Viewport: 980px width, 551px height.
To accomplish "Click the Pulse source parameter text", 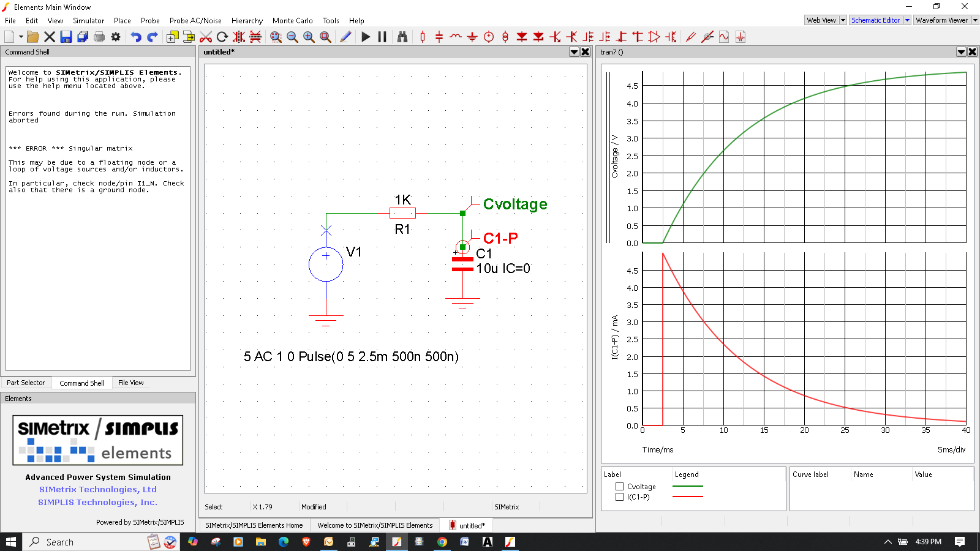I will point(351,356).
